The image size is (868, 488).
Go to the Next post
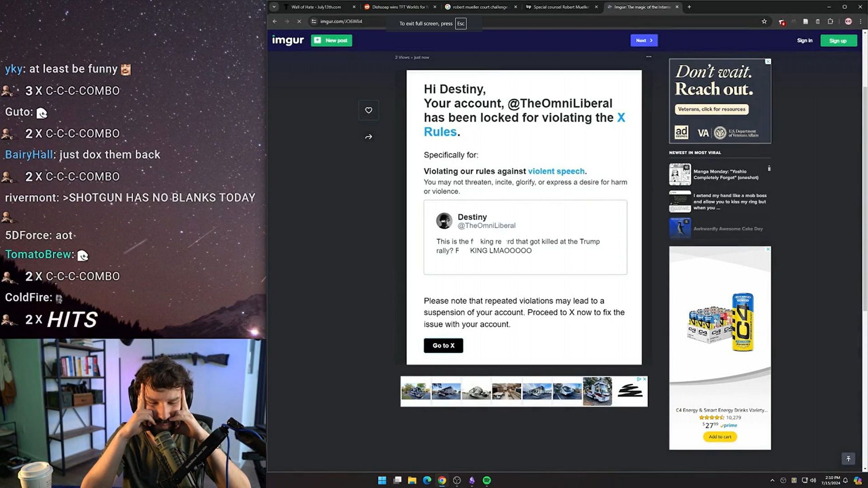click(x=644, y=40)
